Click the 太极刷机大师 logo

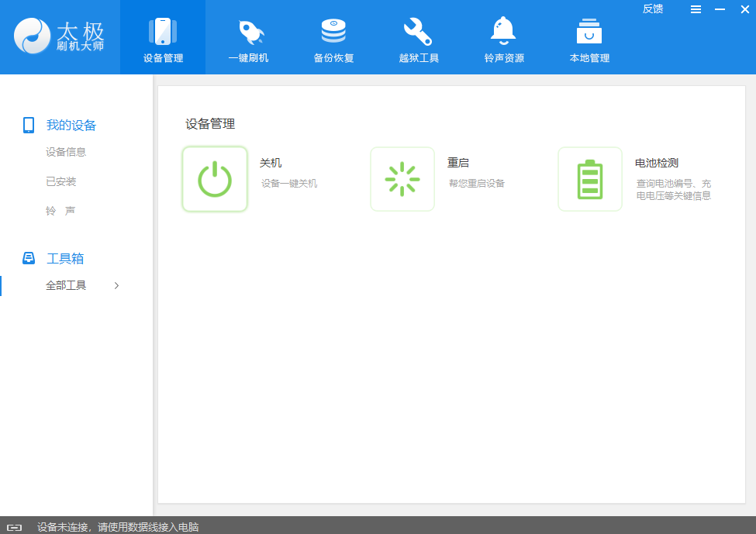pyautogui.click(x=60, y=36)
